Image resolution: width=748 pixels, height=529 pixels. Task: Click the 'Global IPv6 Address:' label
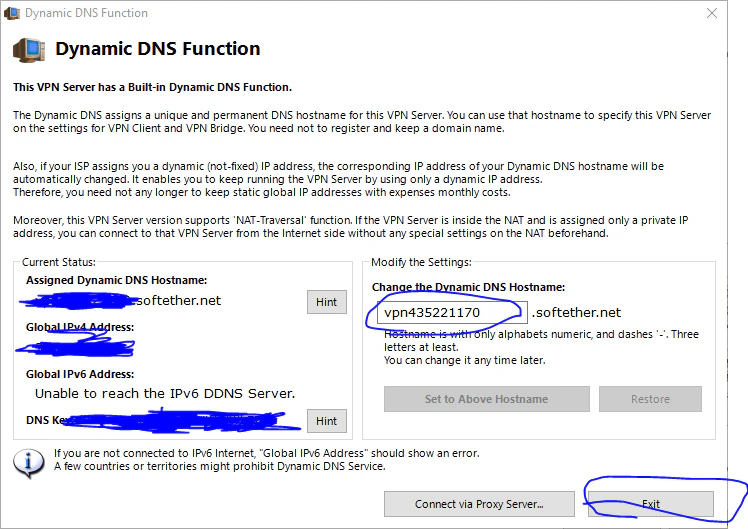(x=80, y=374)
